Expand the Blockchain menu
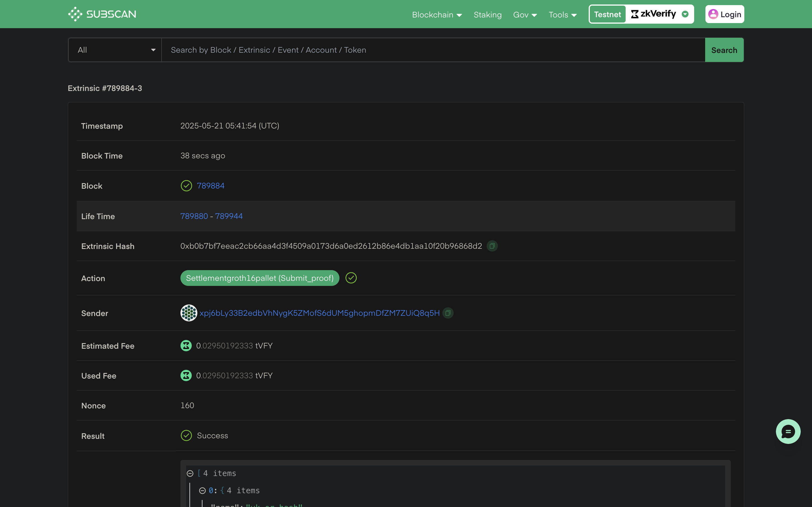812x507 pixels. pyautogui.click(x=437, y=15)
